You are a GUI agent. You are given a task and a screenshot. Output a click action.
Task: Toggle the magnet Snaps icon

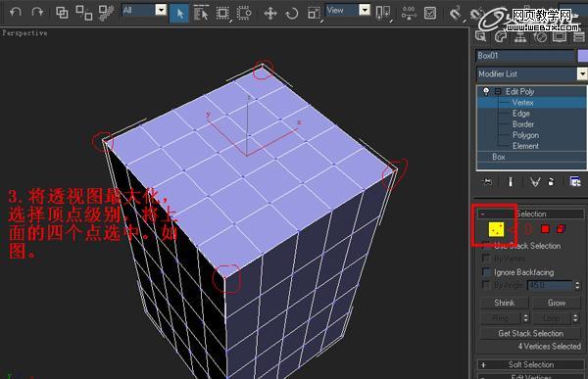[455, 14]
